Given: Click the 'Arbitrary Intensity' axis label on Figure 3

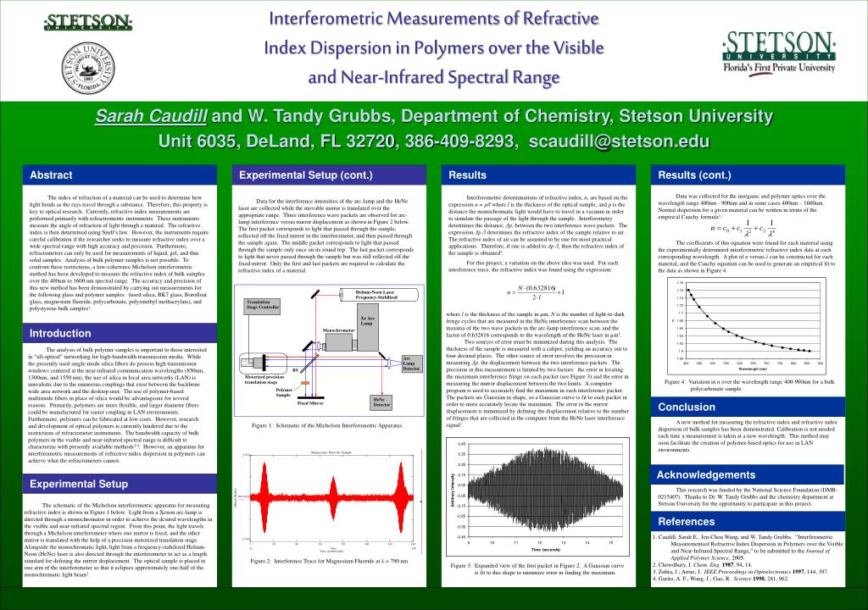Looking at the screenshot, I should tap(453, 490).
